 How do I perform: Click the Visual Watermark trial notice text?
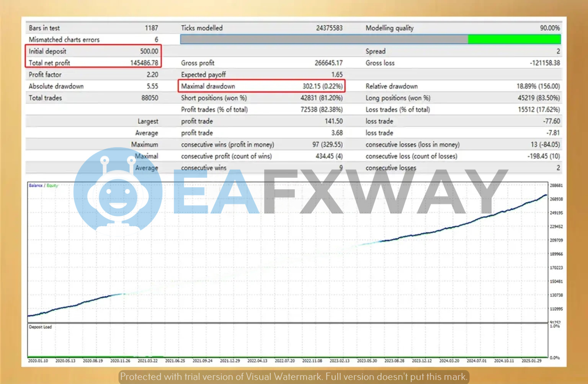[x=294, y=377]
